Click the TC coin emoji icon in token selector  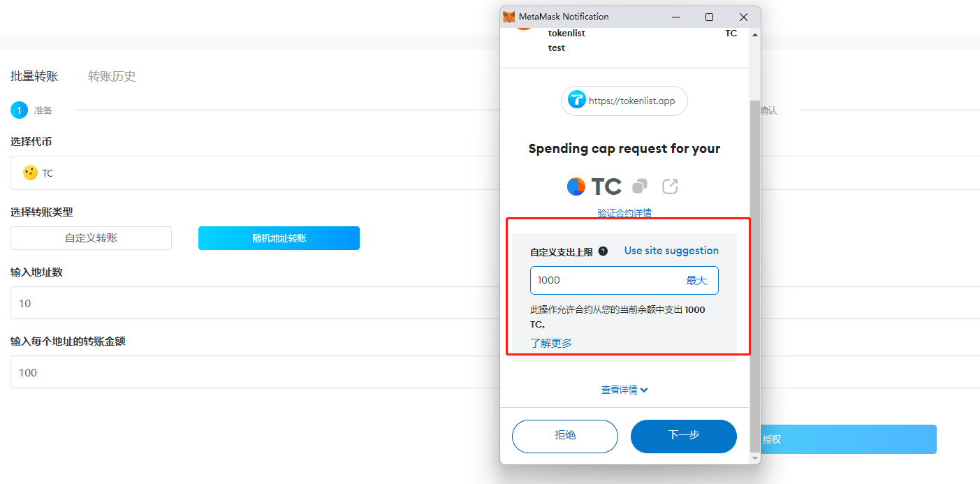tap(30, 173)
